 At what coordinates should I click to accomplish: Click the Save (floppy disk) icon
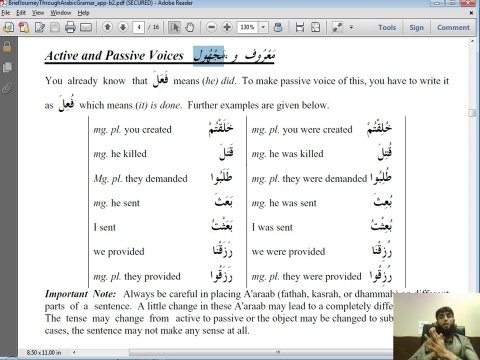55,27
